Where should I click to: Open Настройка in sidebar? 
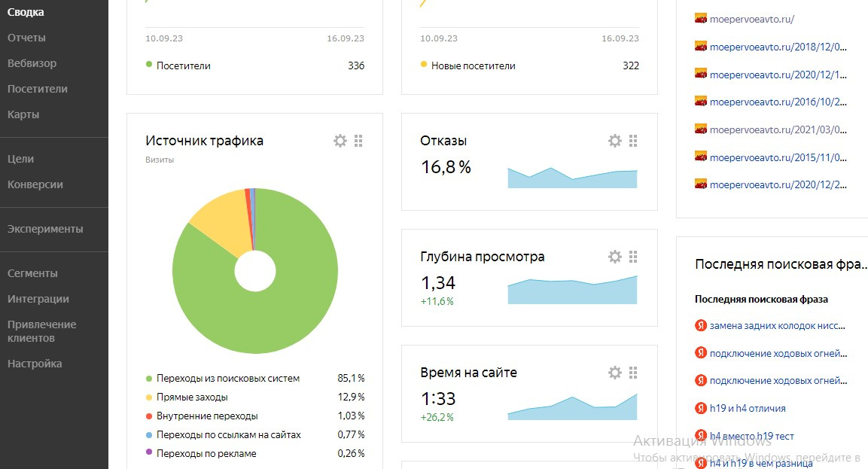[35, 364]
